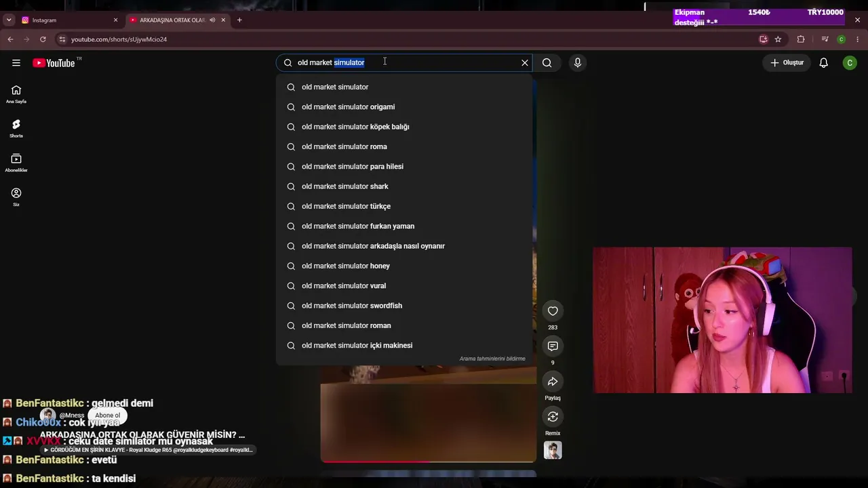The width and height of the screenshot is (868, 488).
Task: Open Siz profile section in sidebar
Action: [x=16, y=197]
